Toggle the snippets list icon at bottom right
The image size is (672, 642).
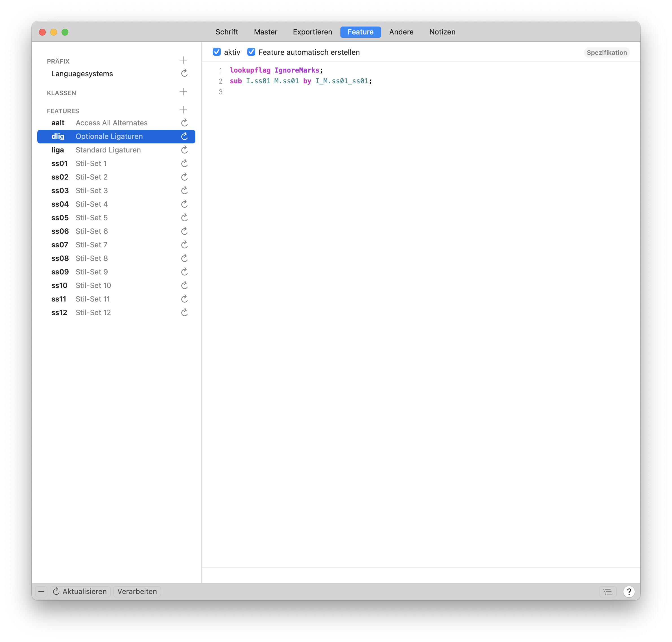click(x=607, y=591)
